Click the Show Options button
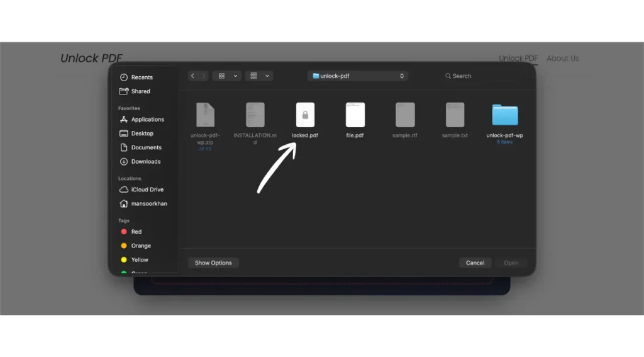644x357 pixels. tap(213, 263)
